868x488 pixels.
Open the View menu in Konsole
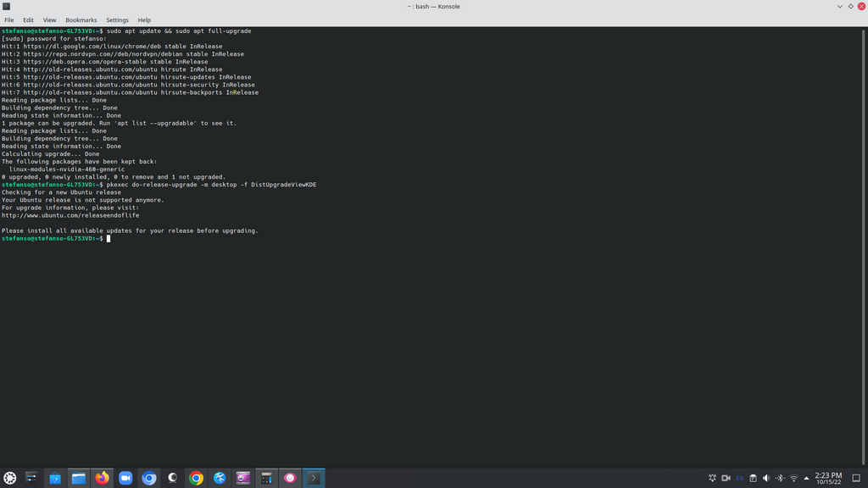click(x=49, y=19)
